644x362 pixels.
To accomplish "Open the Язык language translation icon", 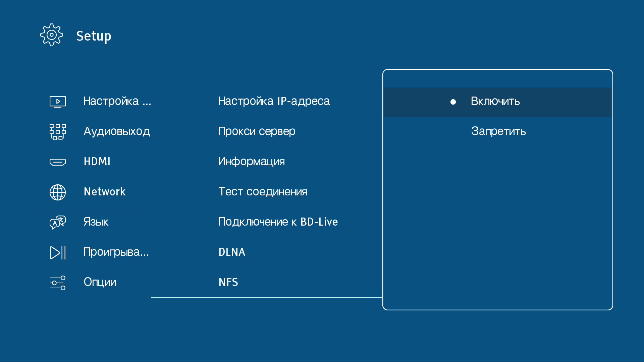I will [58, 222].
